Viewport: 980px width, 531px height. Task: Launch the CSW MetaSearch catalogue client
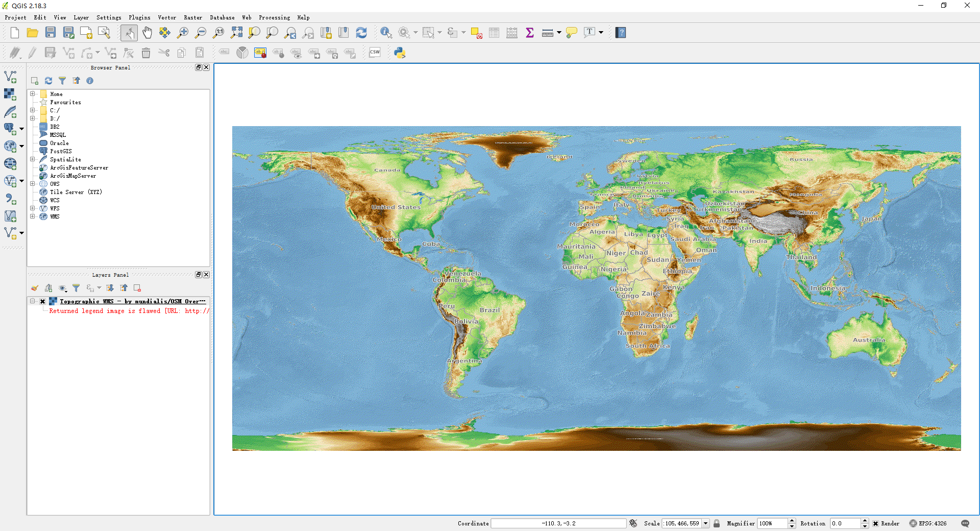click(375, 53)
